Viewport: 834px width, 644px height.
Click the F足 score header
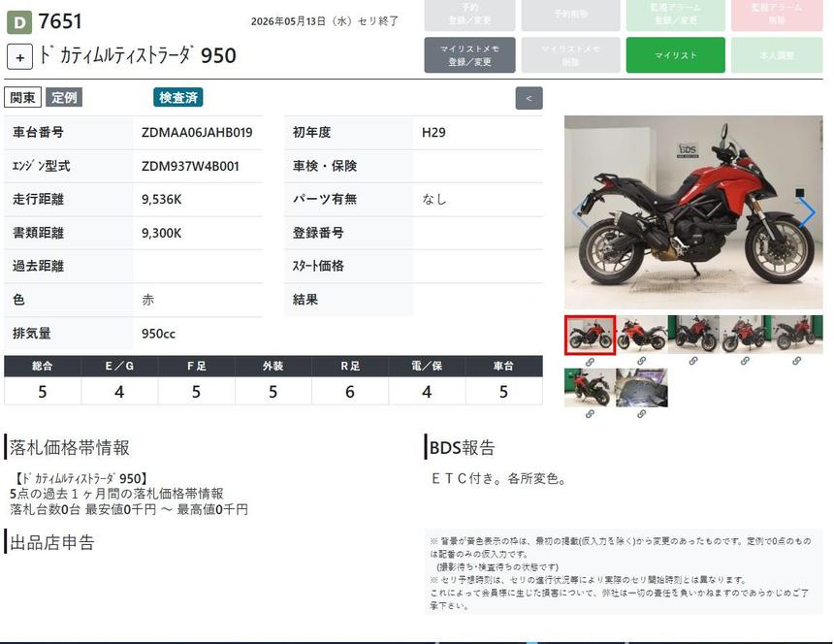coord(196,367)
